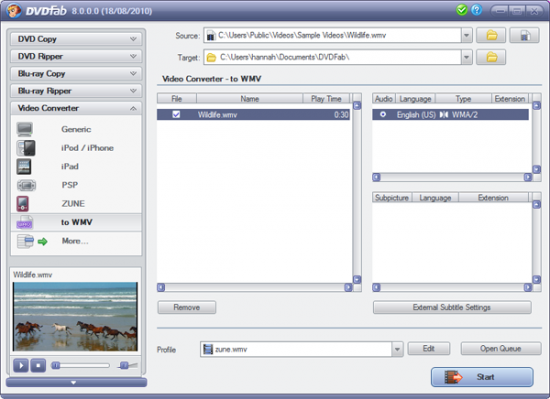Click the file list vertical scrollbar up arrow
This screenshot has height=399, width=550.
pyautogui.click(x=357, y=106)
